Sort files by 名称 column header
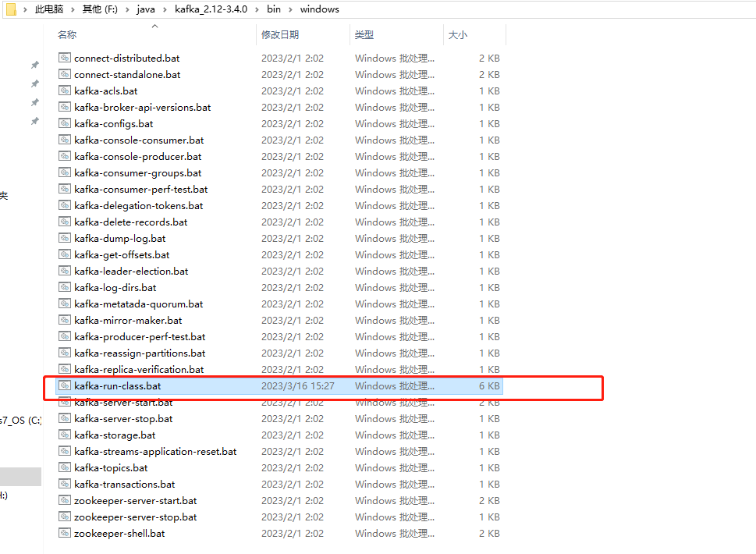Screen dimensions: 756x554 (x=67, y=34)
